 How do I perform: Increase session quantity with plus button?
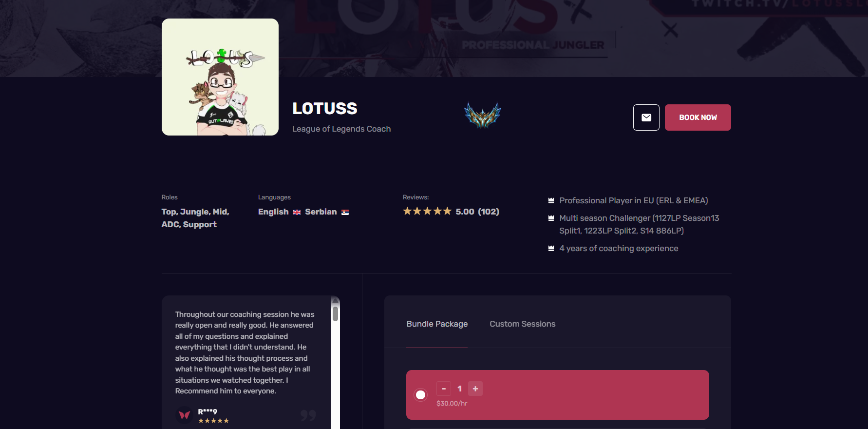(x=475, y=389)
